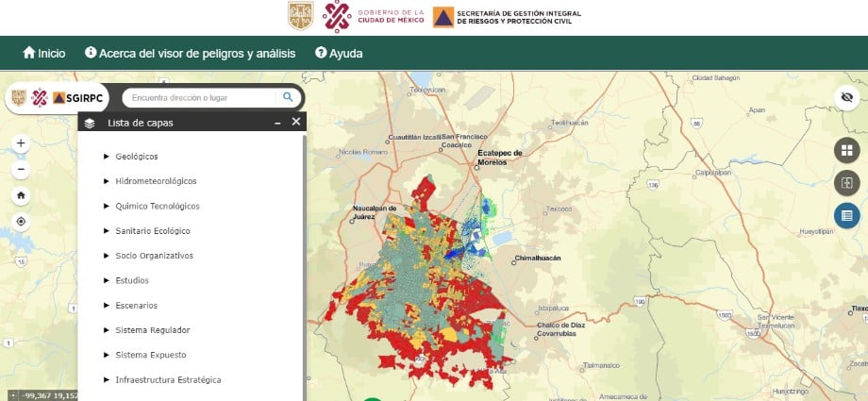Click the search magnifier icon

click(288, 97)
